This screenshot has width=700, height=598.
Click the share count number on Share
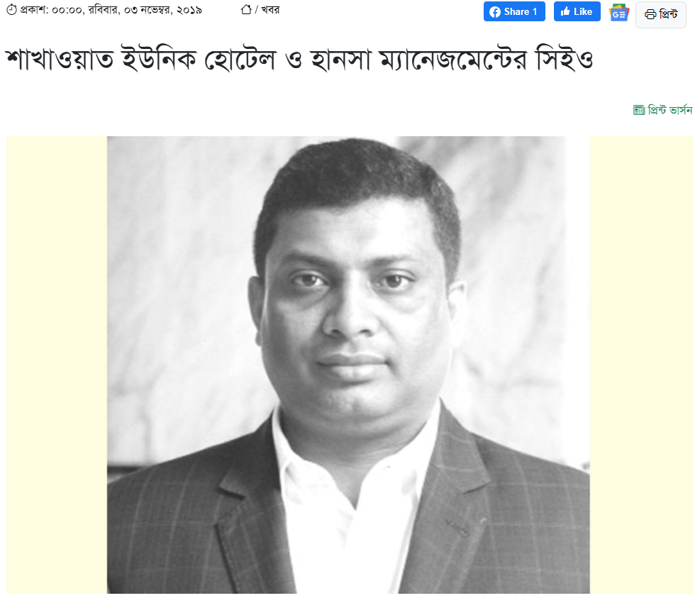(534, 12)
